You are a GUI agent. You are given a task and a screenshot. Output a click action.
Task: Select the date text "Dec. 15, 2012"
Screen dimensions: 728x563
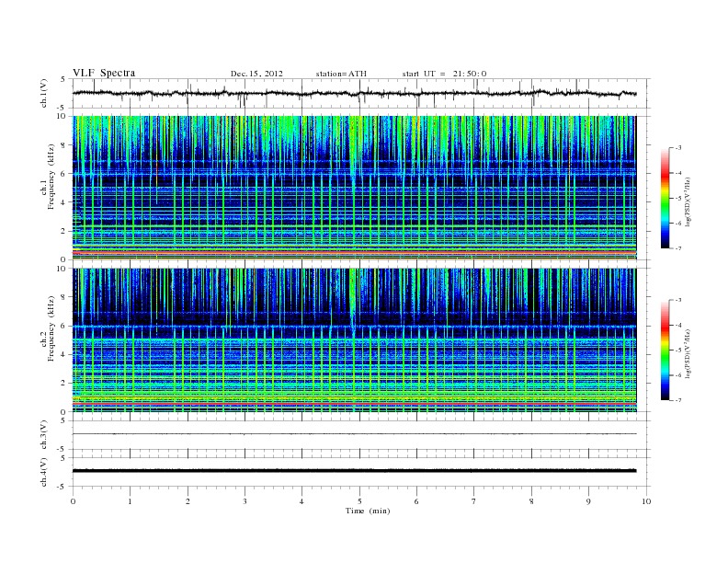256,74
